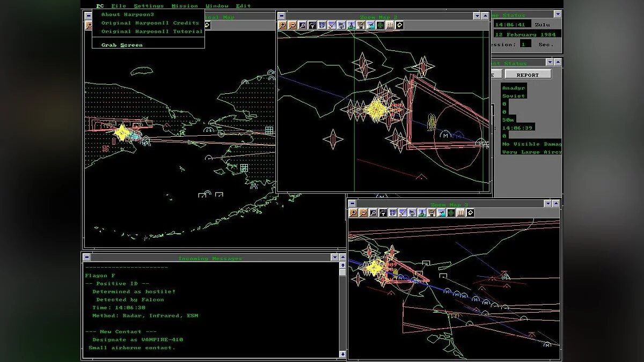Click diagonal missile icon in Zoom Map 3 toolbar
The width and height of the screenshot is (644, 362).
click(402, 213)
